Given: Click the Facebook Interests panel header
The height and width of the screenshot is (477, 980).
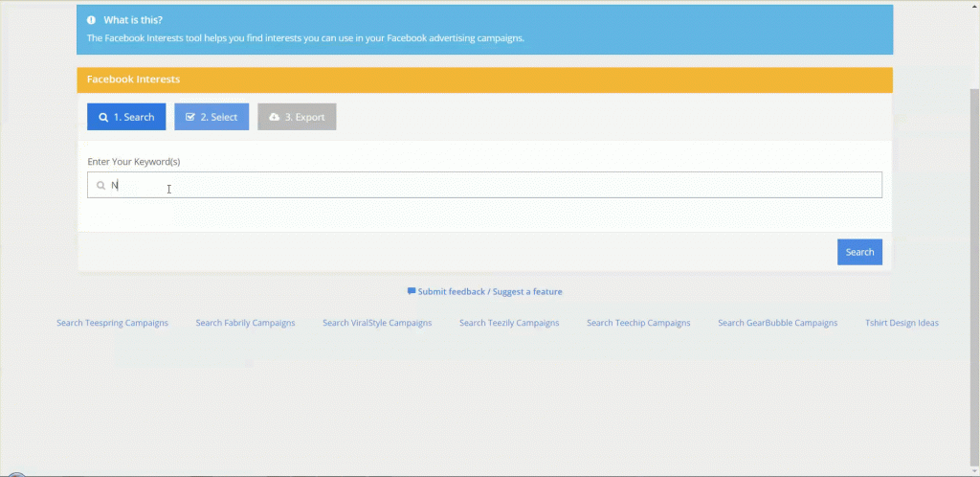Looking at the screenshot, I should pos(484,80).
